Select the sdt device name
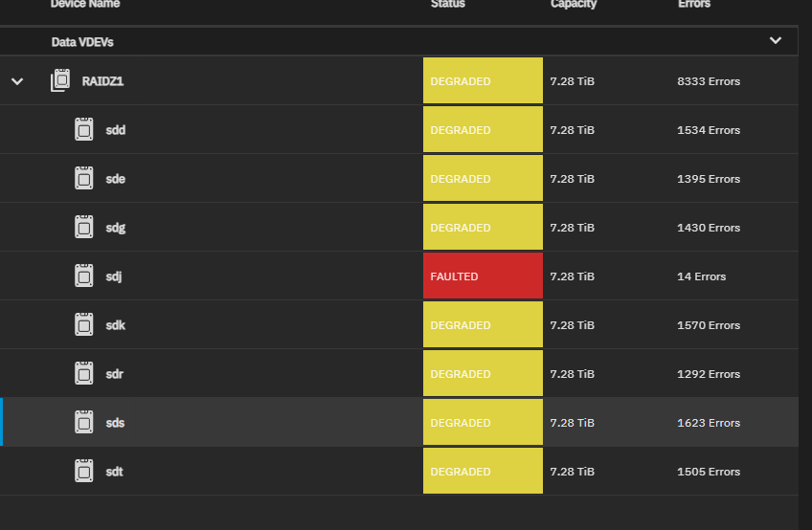812x530 pixels. tap(115, 472)
